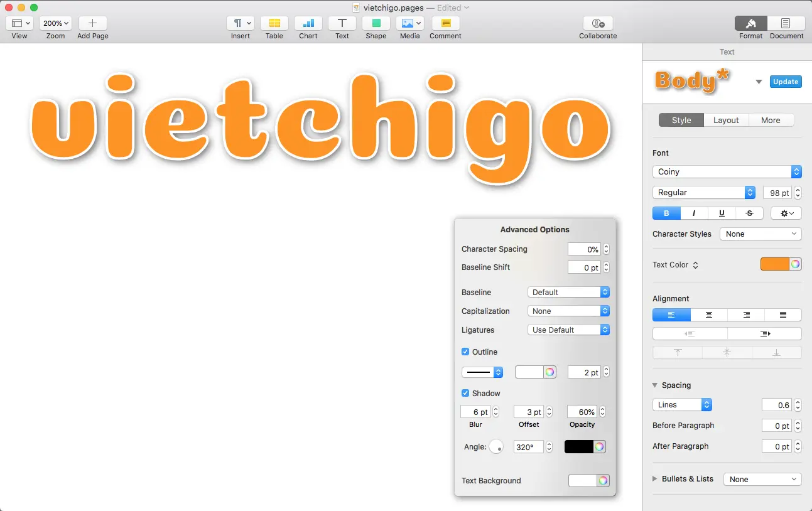
Task: Switch to the More tab
Action: tap(771, 121)
